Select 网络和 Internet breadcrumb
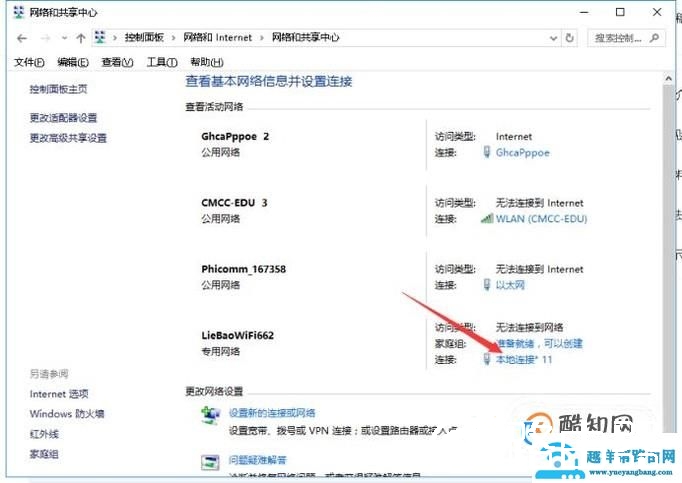 pos(217,37)
